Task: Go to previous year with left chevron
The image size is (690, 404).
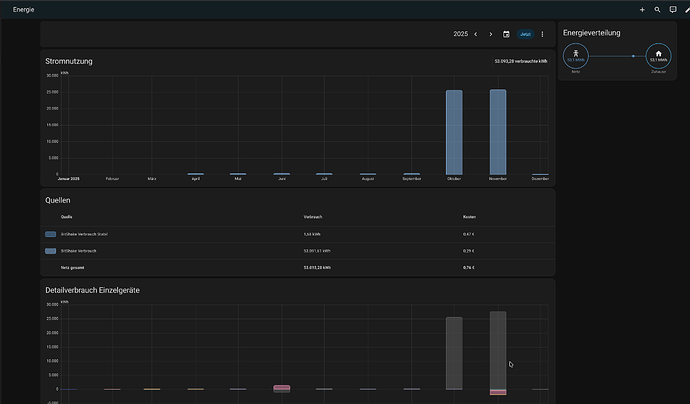Action: pos(476,34)
